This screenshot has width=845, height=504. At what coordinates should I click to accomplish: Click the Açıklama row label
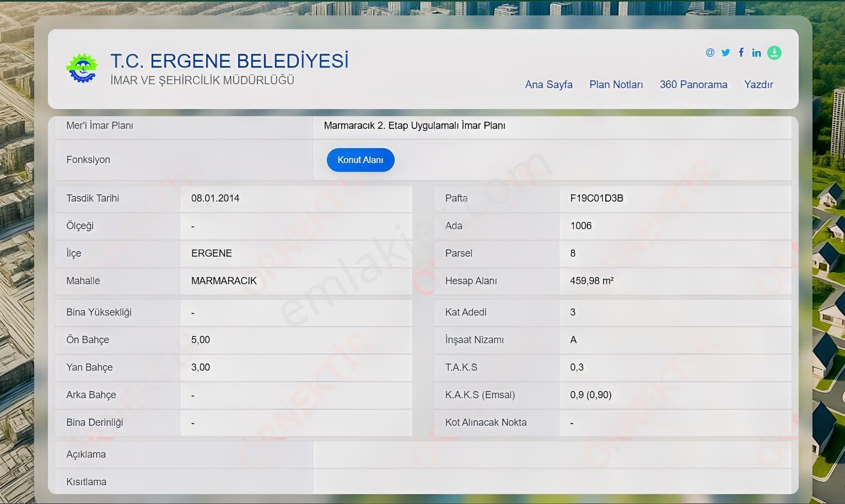point(86,454)
